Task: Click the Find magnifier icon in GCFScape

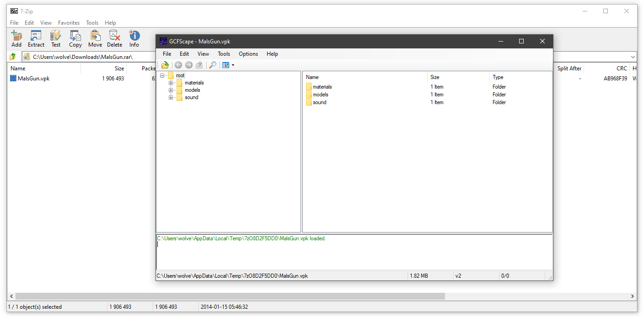Action: (213, 65)
